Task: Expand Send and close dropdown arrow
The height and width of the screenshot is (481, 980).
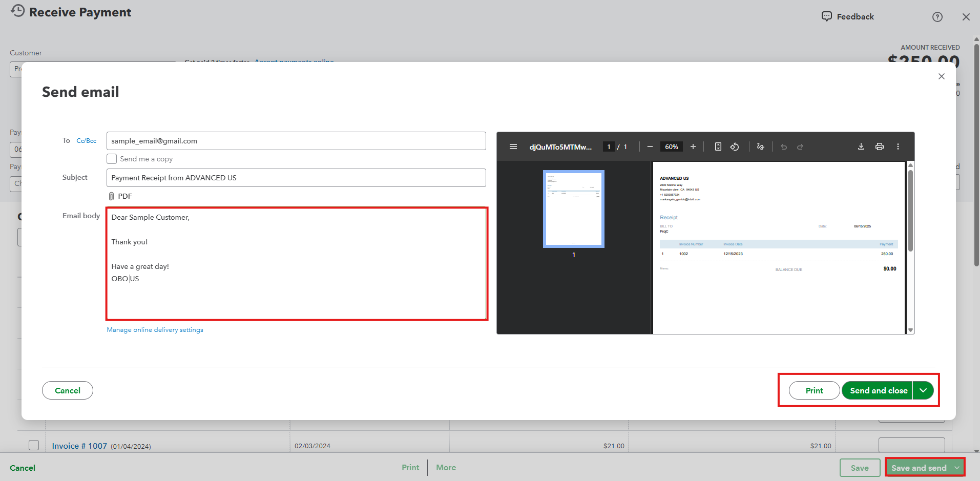Action: click(x=923, y=390)
